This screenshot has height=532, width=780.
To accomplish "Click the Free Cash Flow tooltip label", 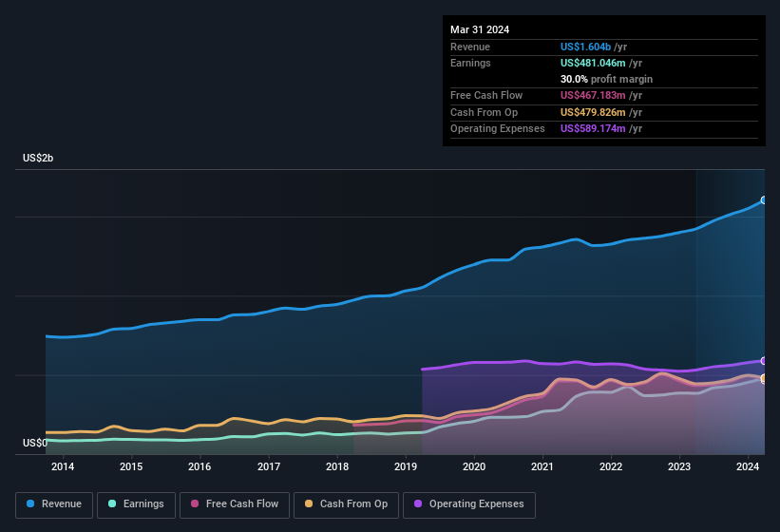I will coord(486,95).
